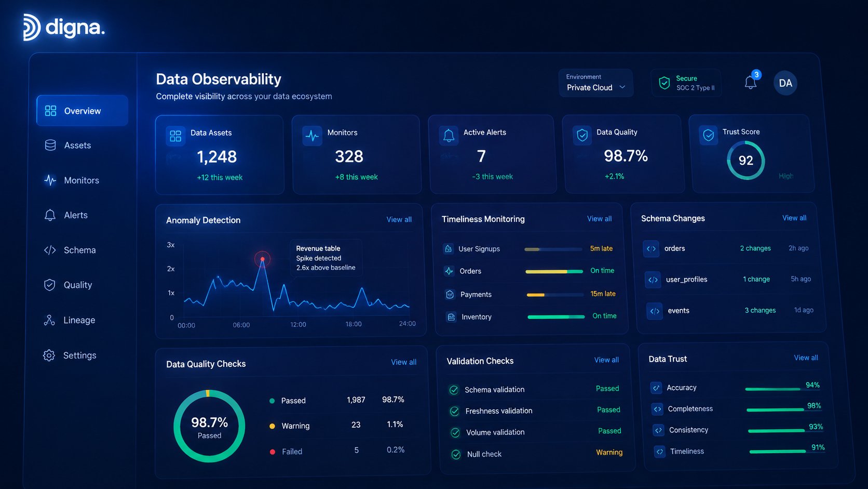Click '+12 this week' under Data Assets
This screenshot has height=489, width=868.
point(220,177)
